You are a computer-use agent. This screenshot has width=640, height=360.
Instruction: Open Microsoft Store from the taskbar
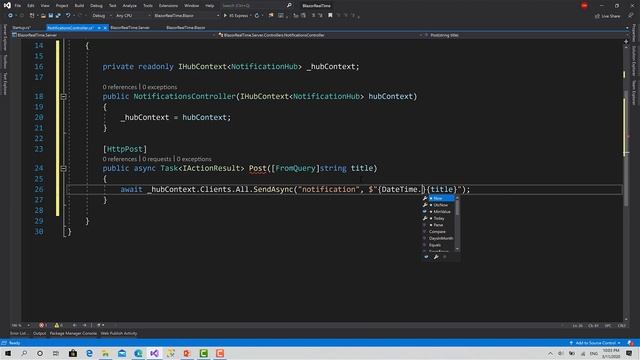tap(73, 353)
